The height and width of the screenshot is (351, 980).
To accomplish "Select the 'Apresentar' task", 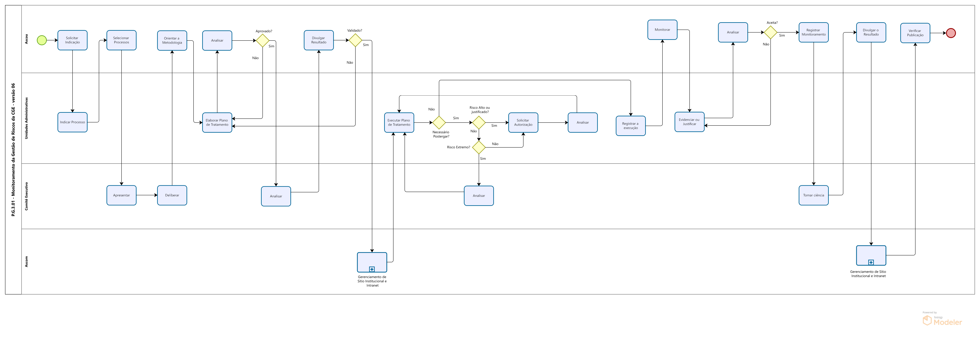I will click(121, 195).
